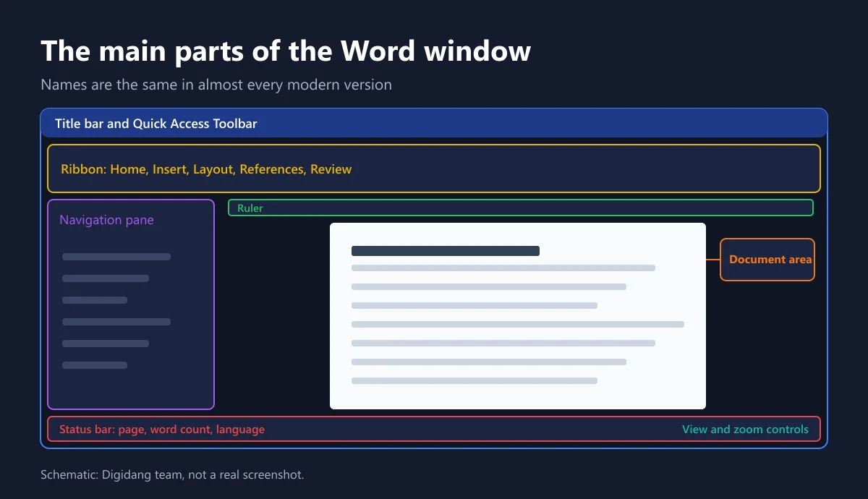Click the Status bar page, word count text
This screenshot has height=499, width=868.
coord(162,429)
